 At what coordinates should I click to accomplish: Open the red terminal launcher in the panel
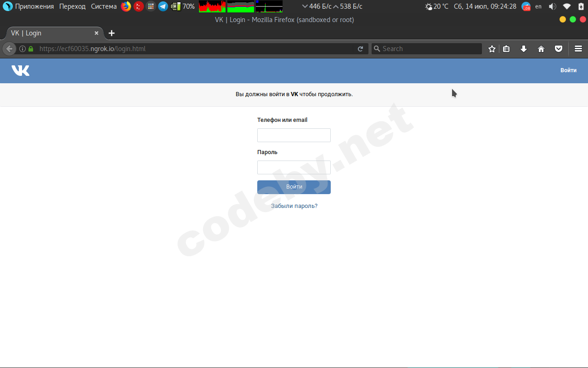coord(139,6)
